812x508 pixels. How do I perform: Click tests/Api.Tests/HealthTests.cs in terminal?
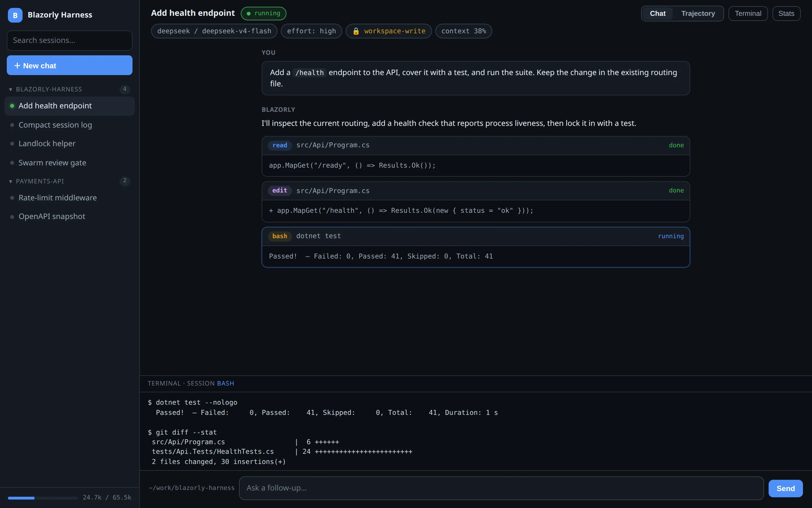pyautogui.click(x=213, y=452)
